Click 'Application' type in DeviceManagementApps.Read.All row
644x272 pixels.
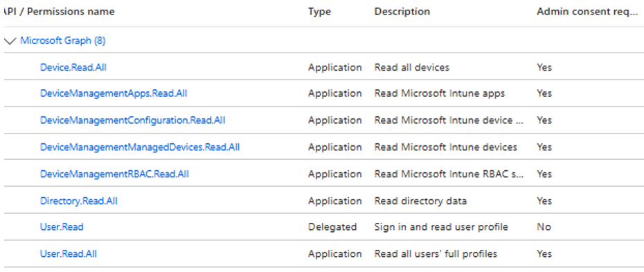335,93
